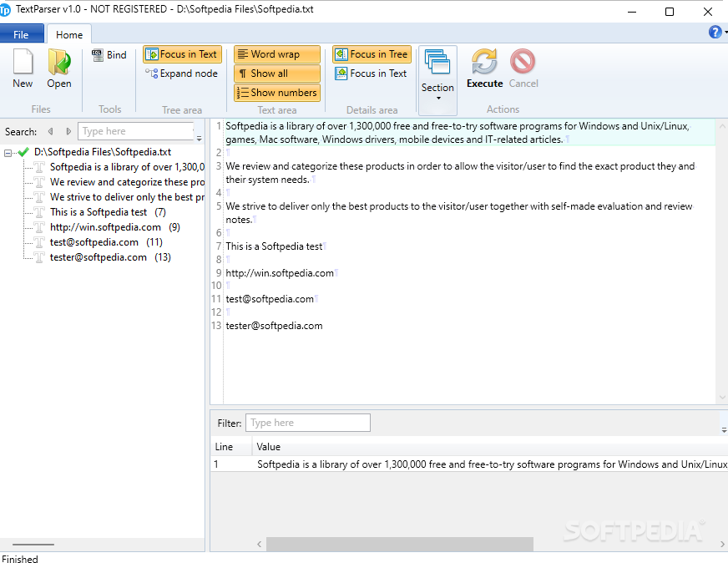Click TextParser app icon in title bar

[4, 10]
